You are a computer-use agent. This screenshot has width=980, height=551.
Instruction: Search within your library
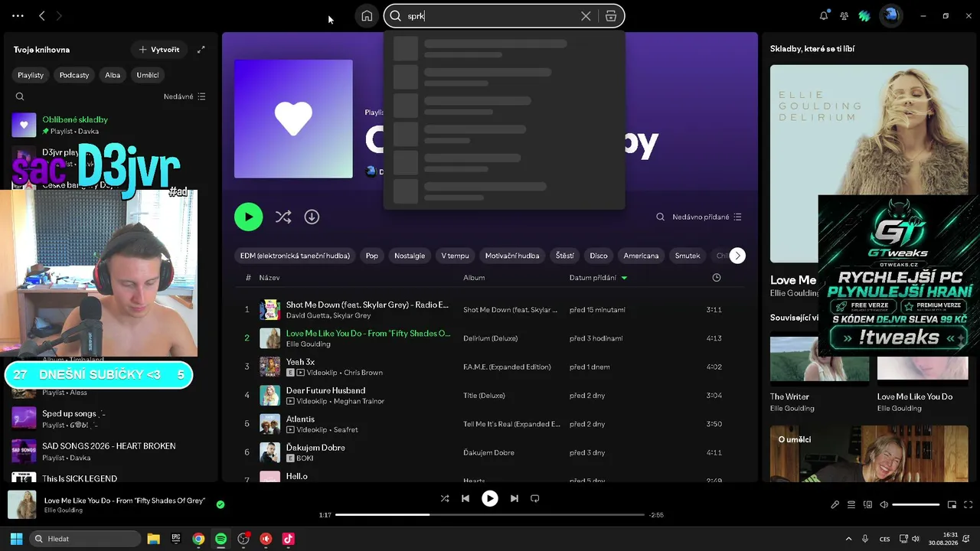pos(20,96)
